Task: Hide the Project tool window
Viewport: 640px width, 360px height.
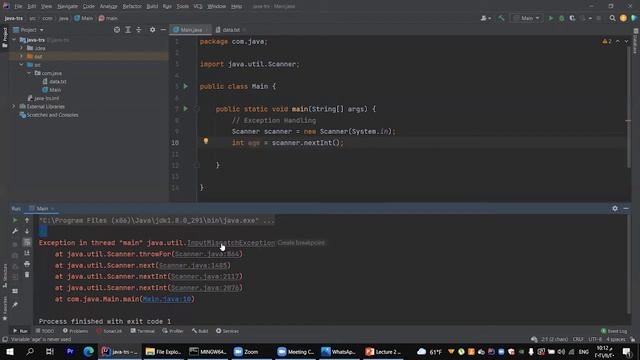Action: [x=163, y=30]
